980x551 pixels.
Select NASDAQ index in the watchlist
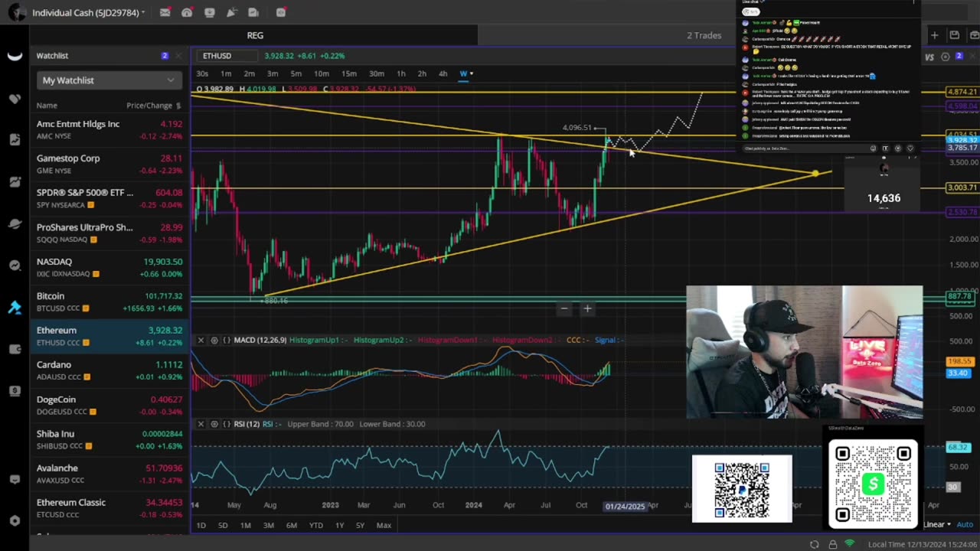[x=108, y=268]
